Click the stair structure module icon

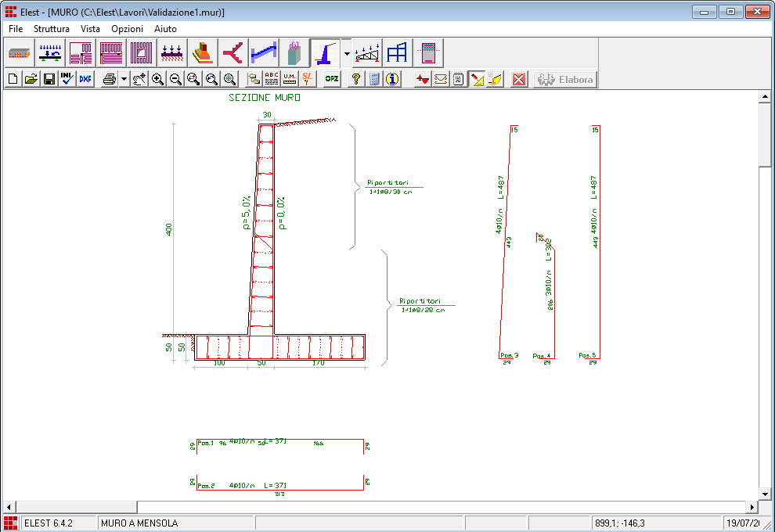(264, 52)
